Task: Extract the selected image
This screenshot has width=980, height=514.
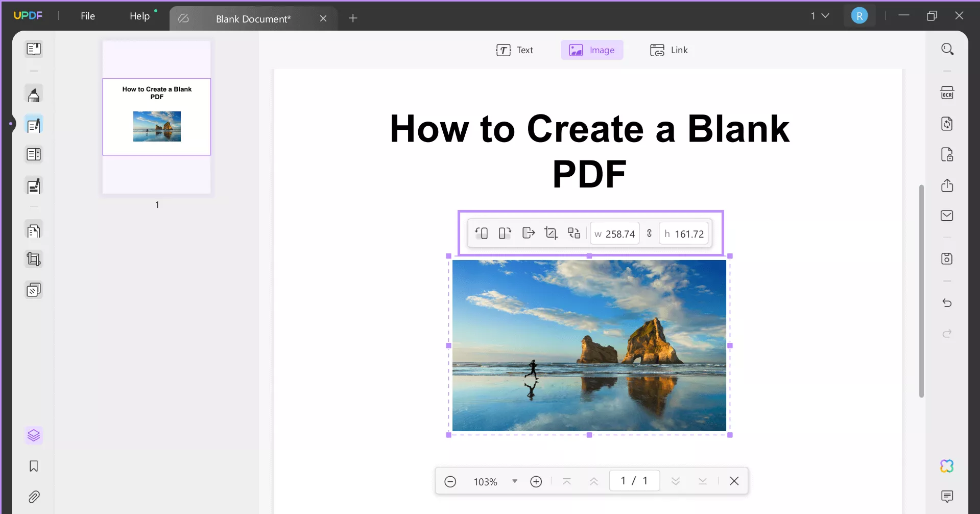Action: (x=528, y=233)
